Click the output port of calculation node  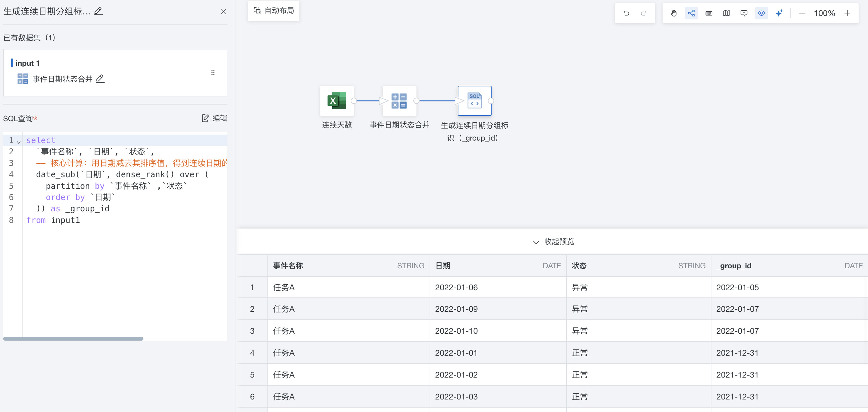coord(416,101)
